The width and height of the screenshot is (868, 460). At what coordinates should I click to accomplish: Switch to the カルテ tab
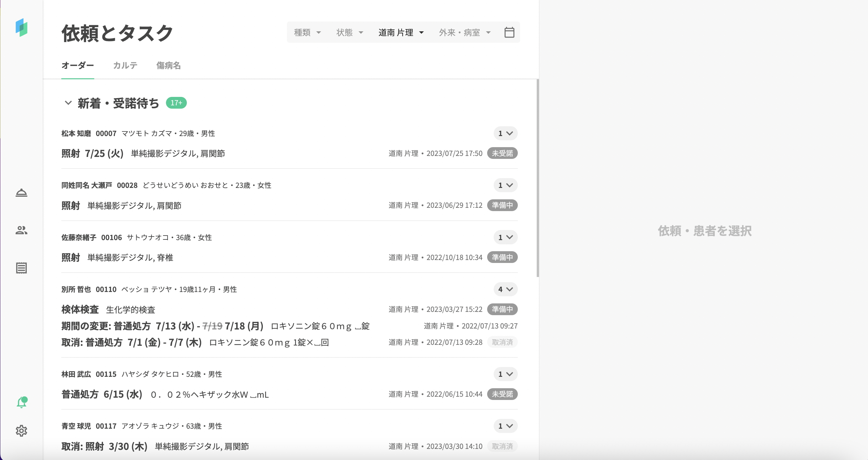point(125,66)
